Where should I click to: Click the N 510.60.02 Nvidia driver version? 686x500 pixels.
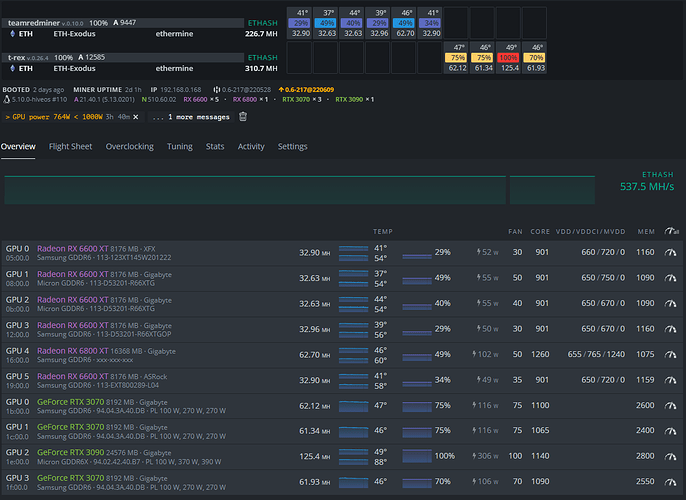(x=159, y=100)
